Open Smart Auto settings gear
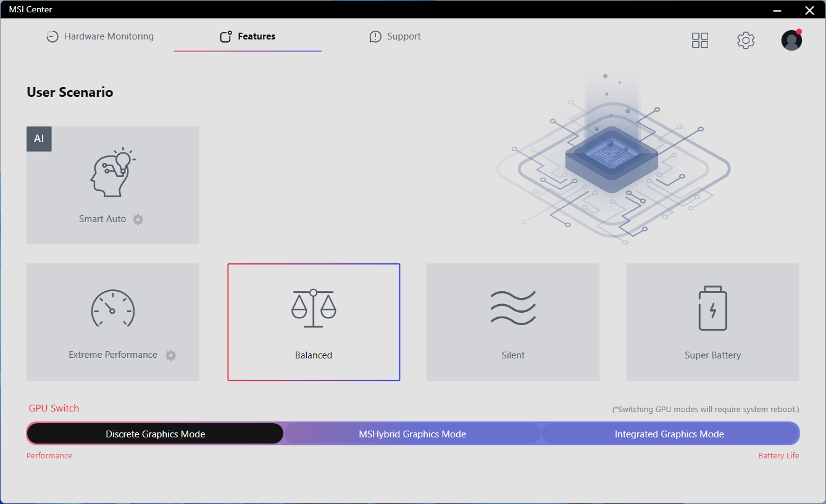 point(138,219)
